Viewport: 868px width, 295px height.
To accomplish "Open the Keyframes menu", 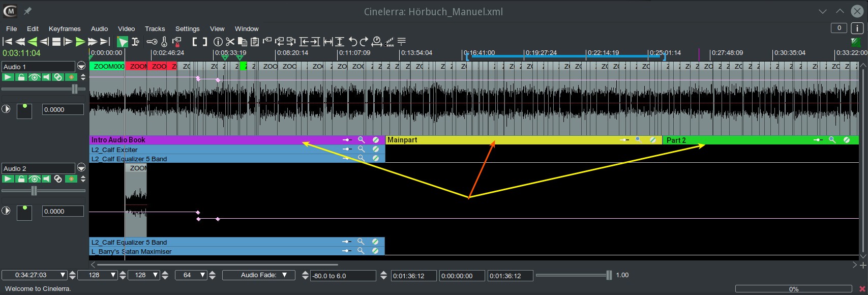I will (65, 29).
